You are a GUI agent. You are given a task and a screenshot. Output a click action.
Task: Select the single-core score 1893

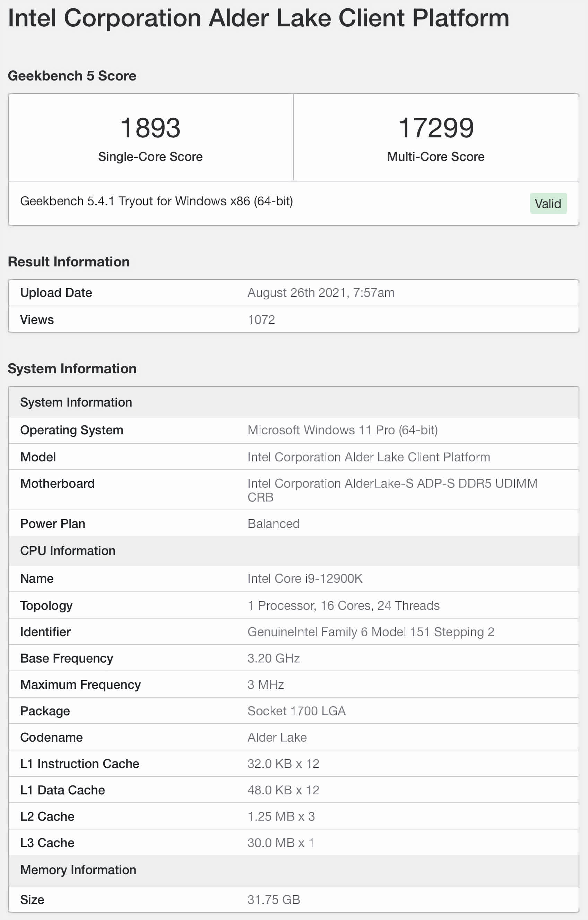(x=150, y=128)
